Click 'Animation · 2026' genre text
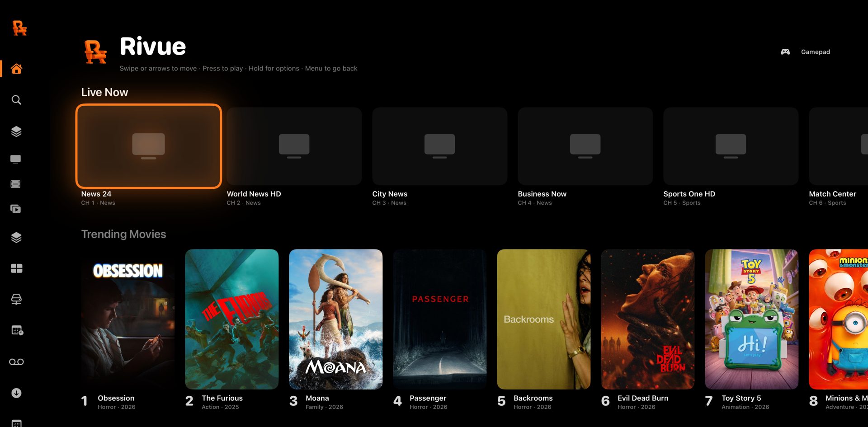868x427 pixels. click(x=745, y=407)
